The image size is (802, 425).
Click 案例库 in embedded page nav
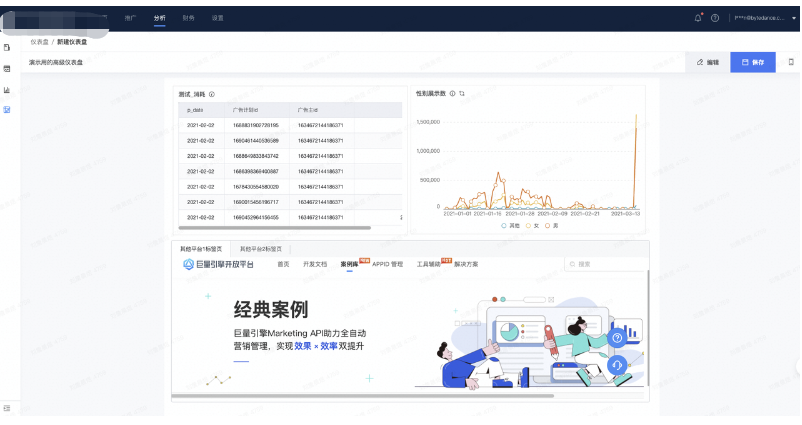(x=349, y=264)
